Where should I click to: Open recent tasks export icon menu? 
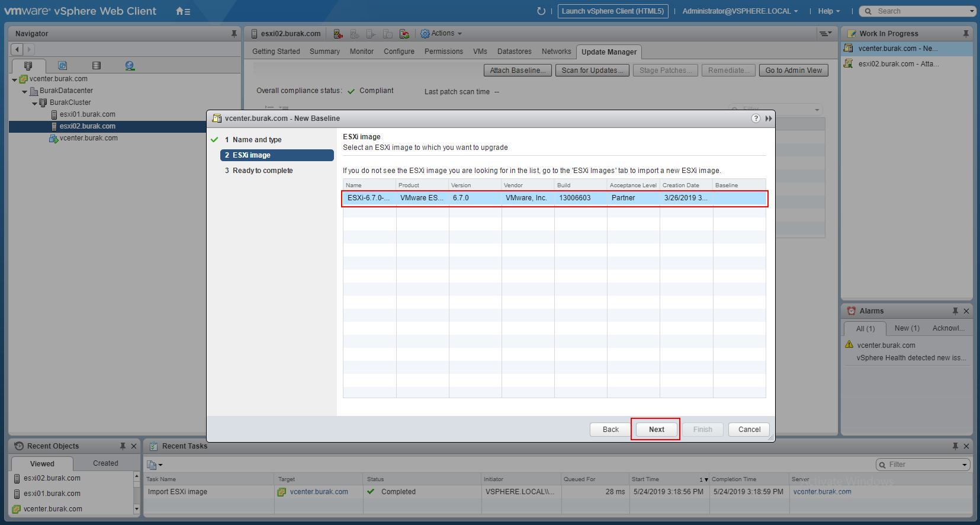pos(154,465)
